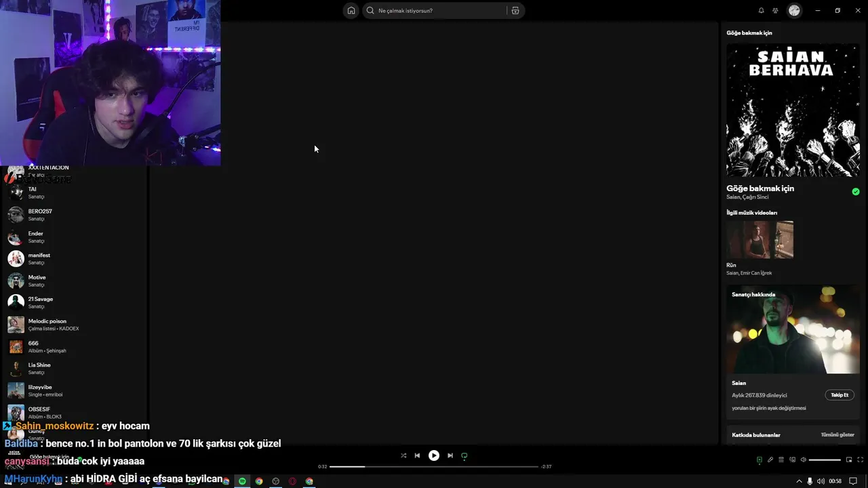Select BERO257 artist in library
868x488 pixels.
(73, 215)
